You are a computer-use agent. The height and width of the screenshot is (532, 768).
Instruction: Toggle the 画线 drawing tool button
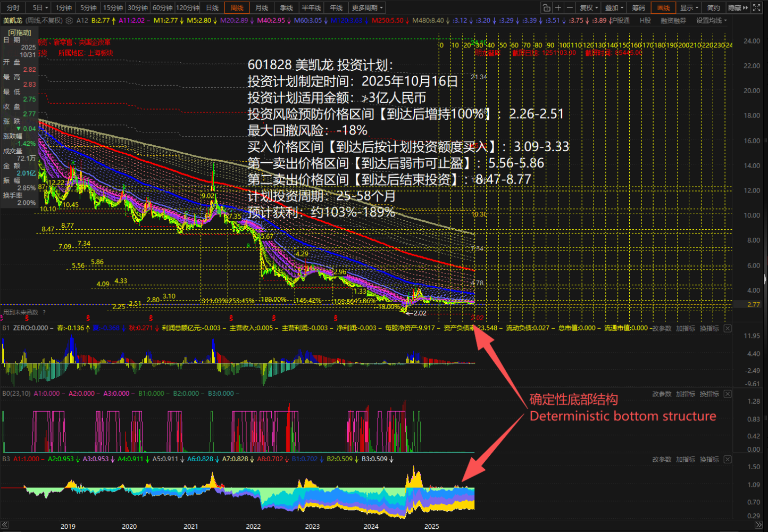(664, 7)
